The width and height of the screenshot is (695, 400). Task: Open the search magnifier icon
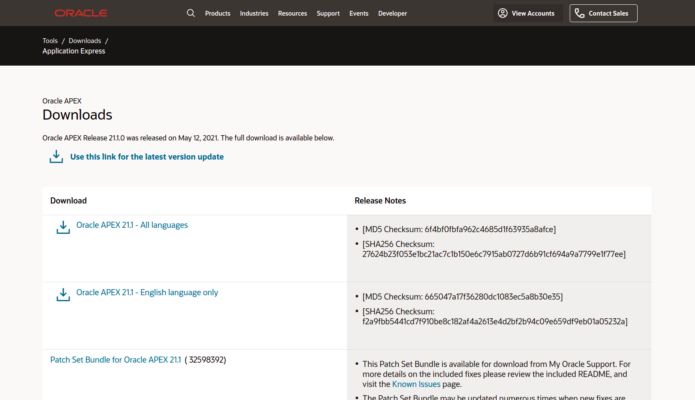(x=191, y=13)
